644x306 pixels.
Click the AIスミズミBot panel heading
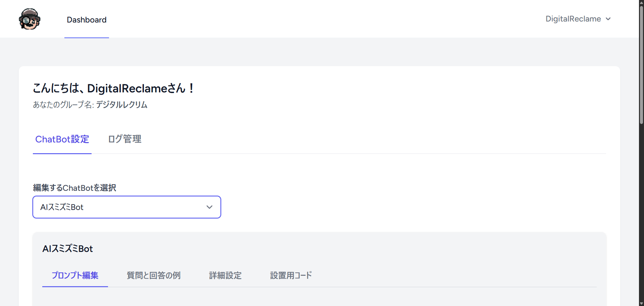[x=67, y=249]
